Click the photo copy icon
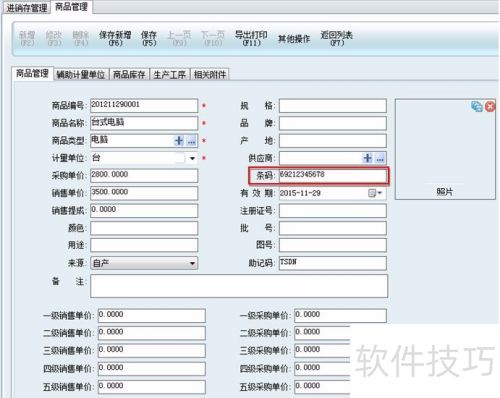Image resolution: width=500 pixels, height=398 pixels. click(477, 106)
